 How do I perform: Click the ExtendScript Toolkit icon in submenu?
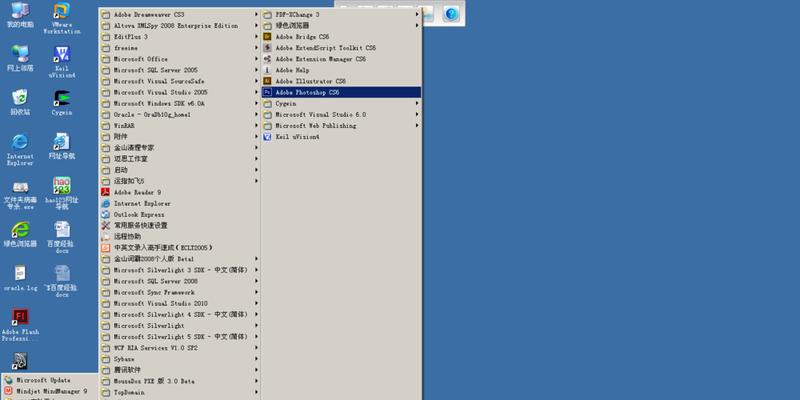[267, 48]
